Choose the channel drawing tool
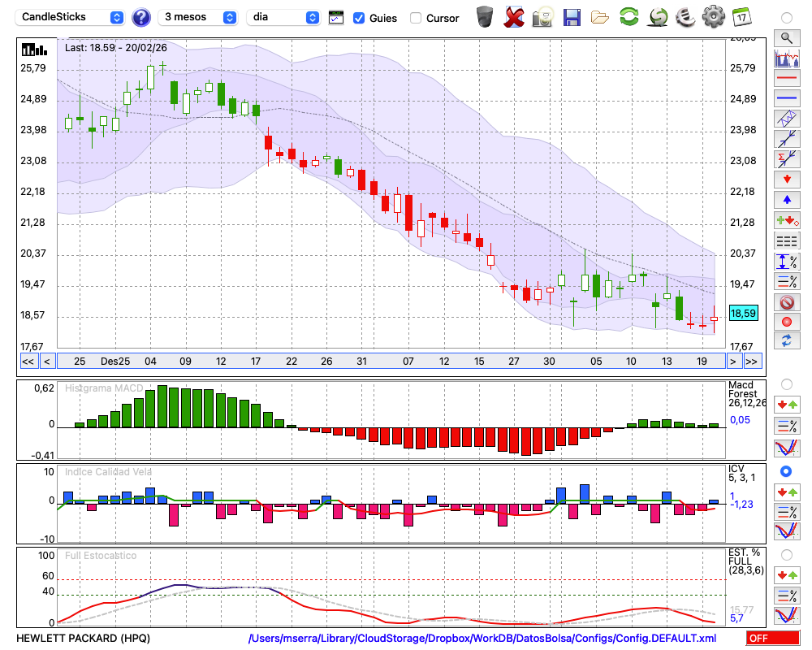Screen dimensions: 812x650 pos(786,119)
